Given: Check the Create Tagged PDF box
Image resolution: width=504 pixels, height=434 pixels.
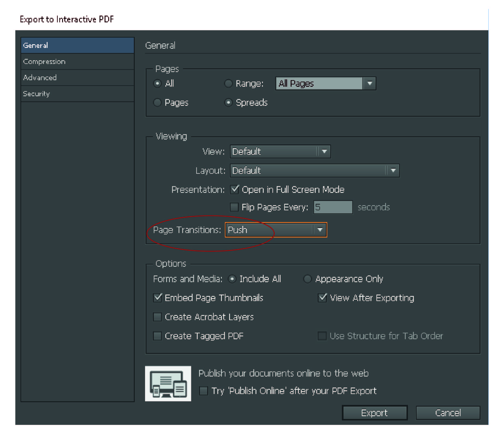Looking at the screenshot, I should click(x=157, y=336).
